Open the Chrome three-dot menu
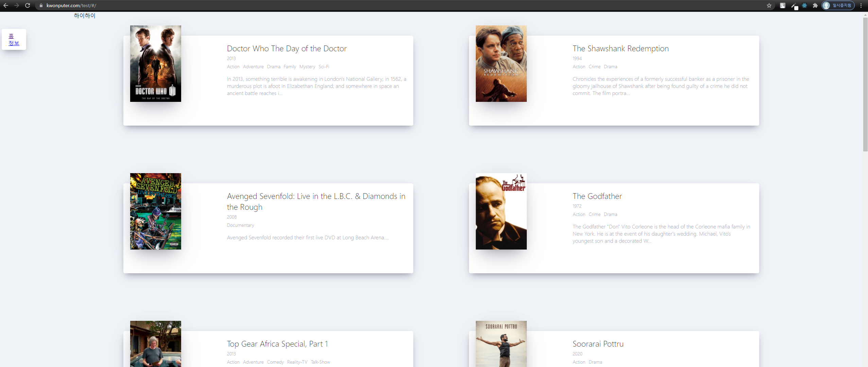This screenshot has height=367, width=868. point(861,5)
